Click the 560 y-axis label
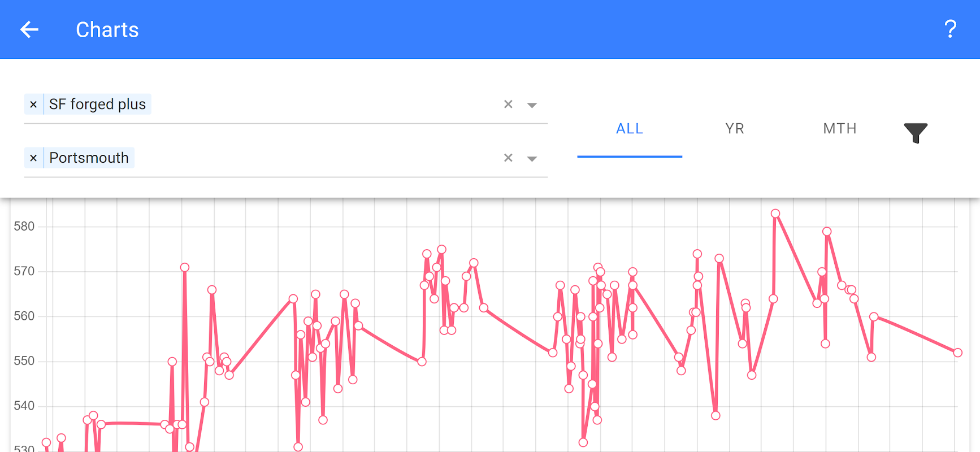 24,316
